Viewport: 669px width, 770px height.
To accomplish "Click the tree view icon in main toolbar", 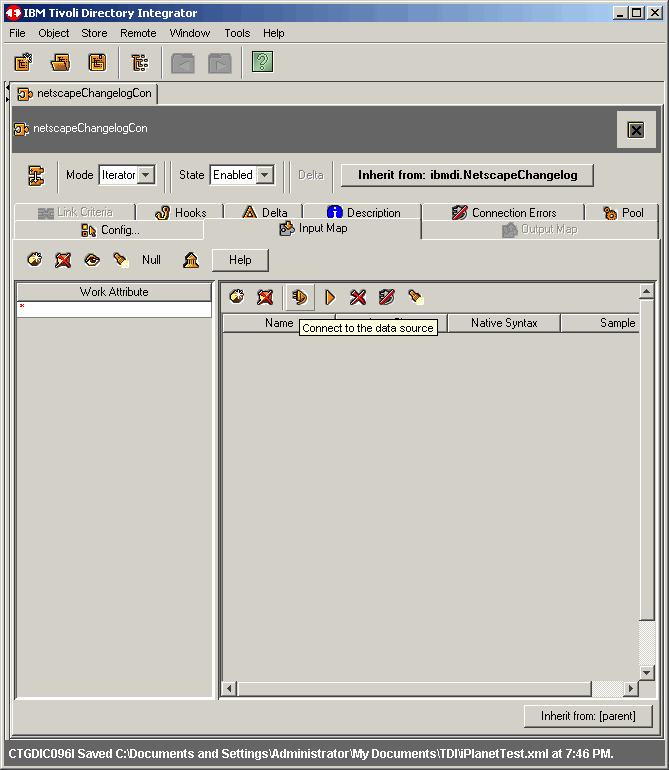I will 140,63.
